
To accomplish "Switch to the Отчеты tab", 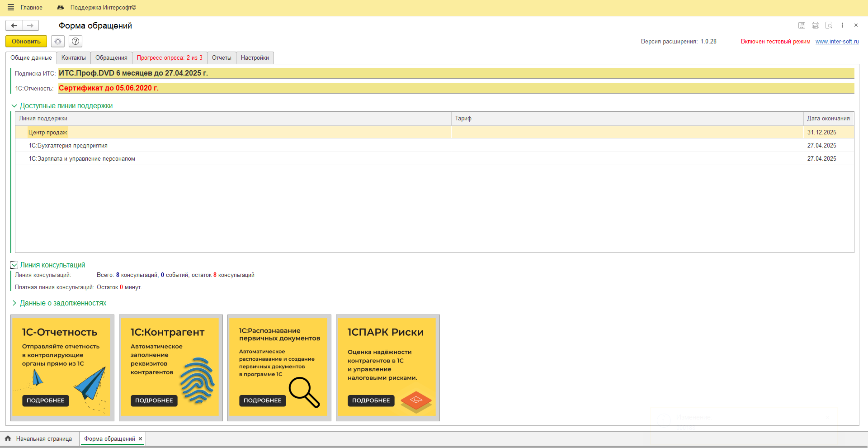I will click(x=221, y=58).
